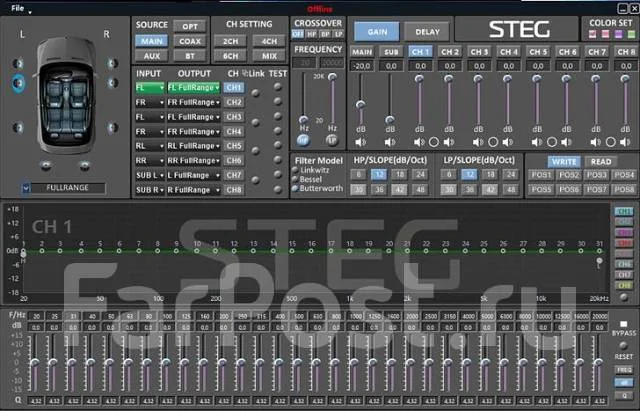This screenshot has height=411, width=640.
Task: Choose 18 under HP/SLOPE
Action: (399, 175)
